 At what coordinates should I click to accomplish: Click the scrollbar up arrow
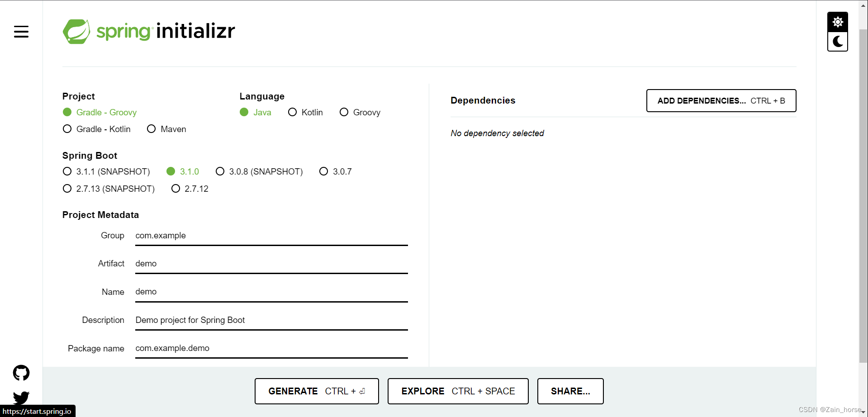863,5
